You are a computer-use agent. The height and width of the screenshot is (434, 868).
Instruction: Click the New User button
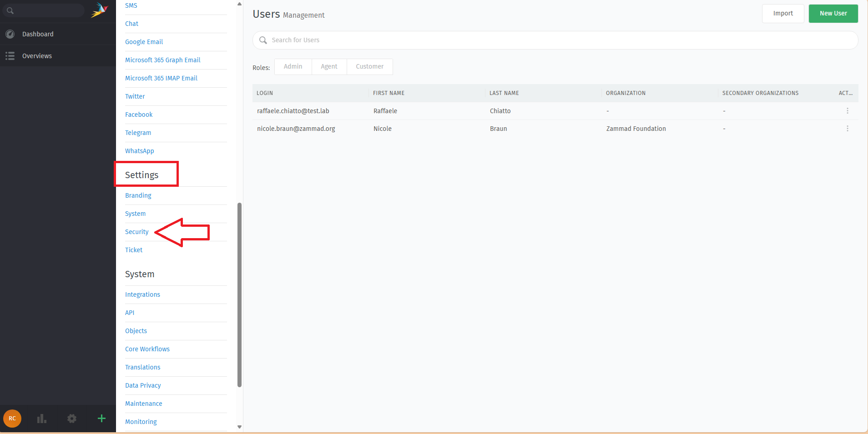833,14
